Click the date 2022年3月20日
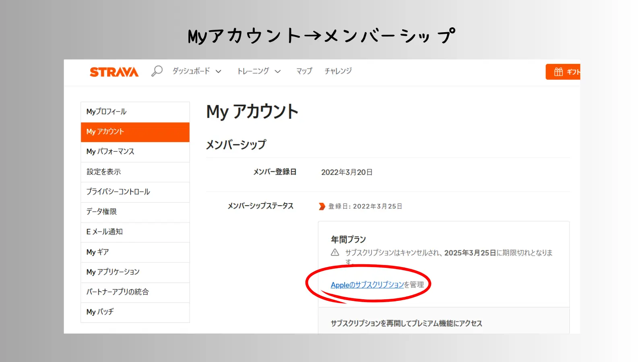Screen dimensions: 644x362 (x=347, y=172)
